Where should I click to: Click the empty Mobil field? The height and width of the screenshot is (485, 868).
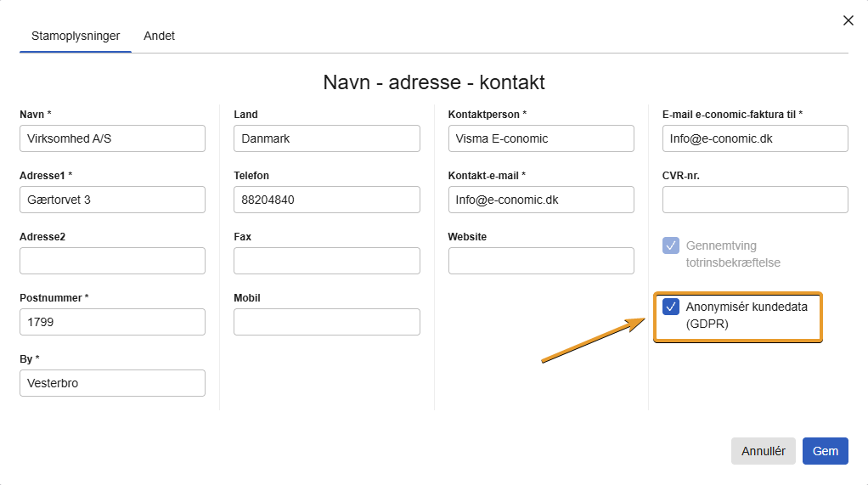327,322
